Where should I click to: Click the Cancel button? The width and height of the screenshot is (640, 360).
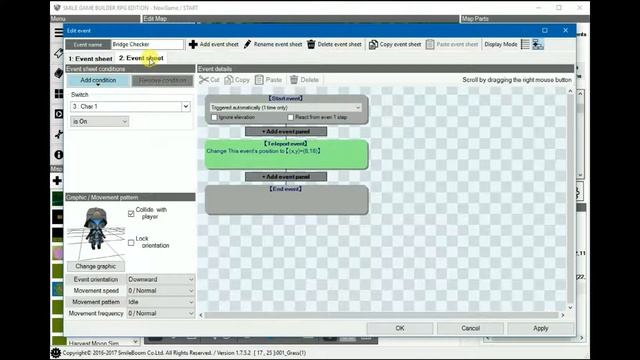pos(470,328)
